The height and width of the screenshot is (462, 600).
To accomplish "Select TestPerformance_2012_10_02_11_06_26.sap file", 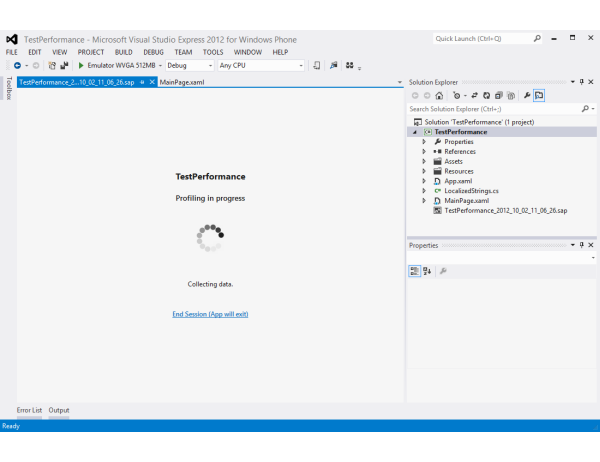I will (505, 211).
